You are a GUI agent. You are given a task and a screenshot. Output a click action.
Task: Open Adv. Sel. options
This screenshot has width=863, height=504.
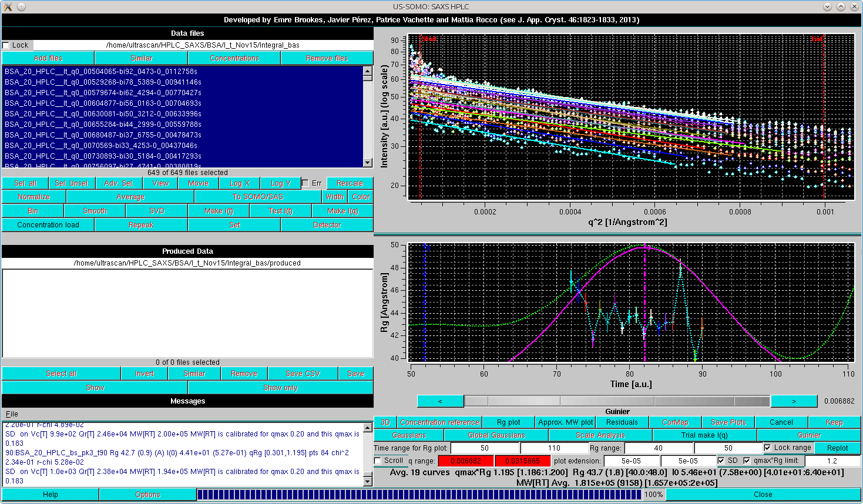119,183
